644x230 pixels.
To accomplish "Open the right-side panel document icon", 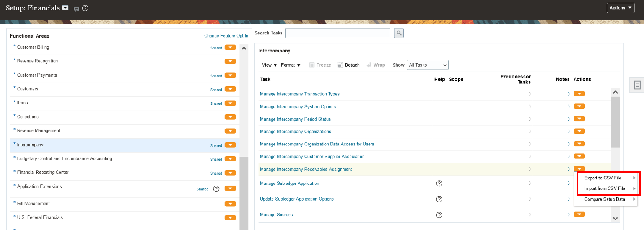I will [x=637, y=85].
